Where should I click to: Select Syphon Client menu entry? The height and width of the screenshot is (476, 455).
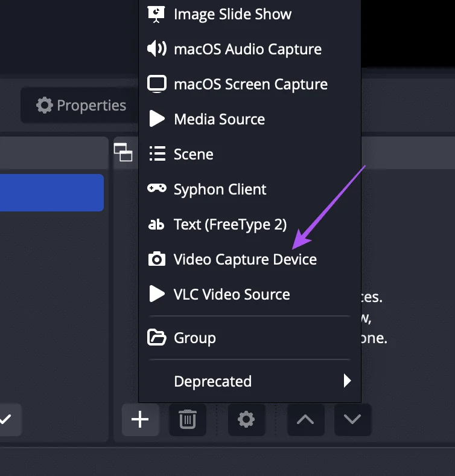(250, 189)
